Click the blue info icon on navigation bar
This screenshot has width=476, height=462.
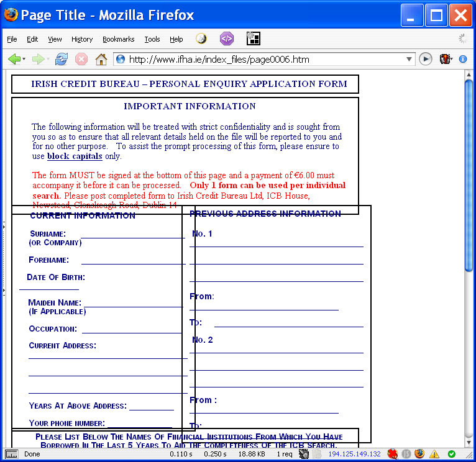pos(463,59)
